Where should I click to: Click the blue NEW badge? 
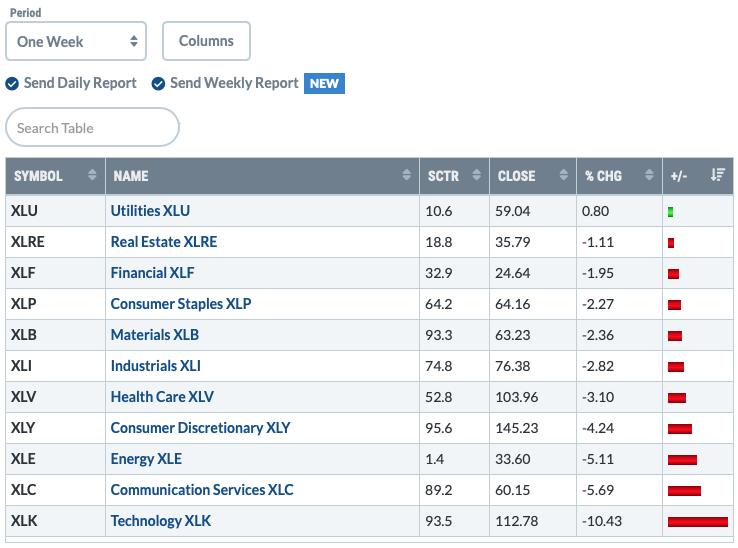pyautogui.click(x=324, y=83)
